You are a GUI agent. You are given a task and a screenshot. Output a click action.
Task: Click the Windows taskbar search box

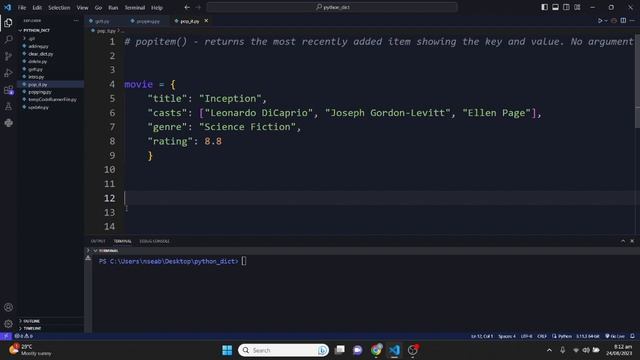[x=283, y=350]
